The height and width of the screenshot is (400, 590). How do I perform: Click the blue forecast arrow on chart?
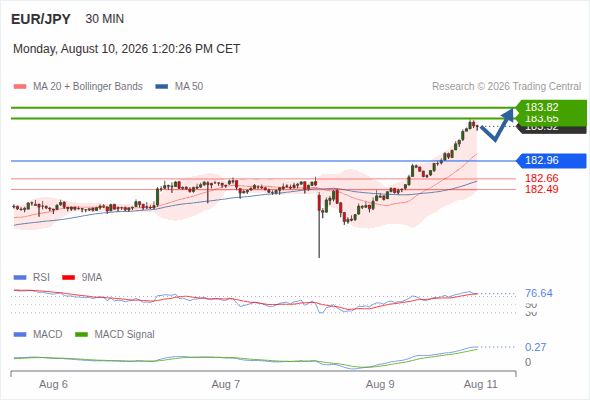497,125
